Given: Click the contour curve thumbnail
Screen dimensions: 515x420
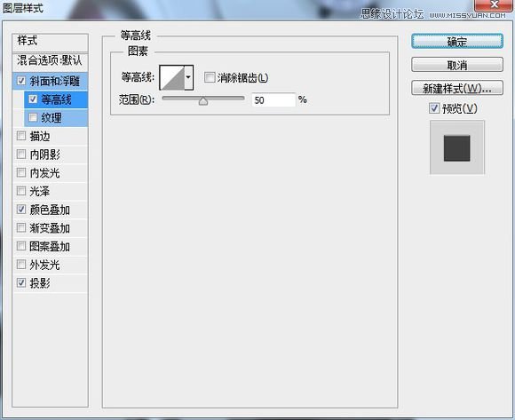Looking at the screenshot, I should point(172,77).
